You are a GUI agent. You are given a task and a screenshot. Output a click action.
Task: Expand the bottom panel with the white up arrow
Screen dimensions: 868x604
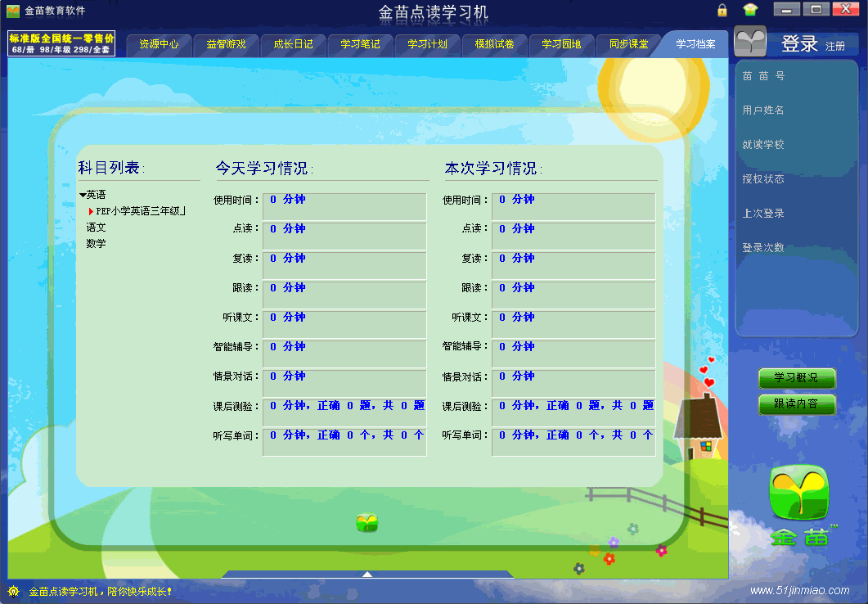click(x=367, y=574)
